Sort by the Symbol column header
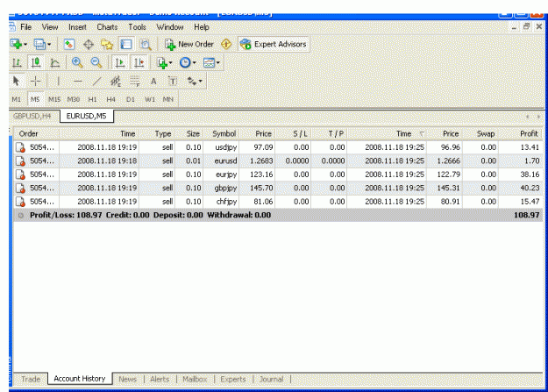Image resolution: width=548 pixels, height=392 pixels. tap(221, 133)
